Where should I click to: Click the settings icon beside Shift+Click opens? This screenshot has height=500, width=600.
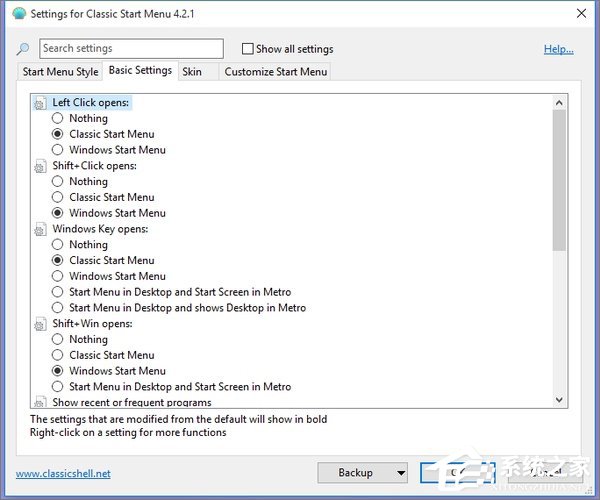tap(40, 166)
